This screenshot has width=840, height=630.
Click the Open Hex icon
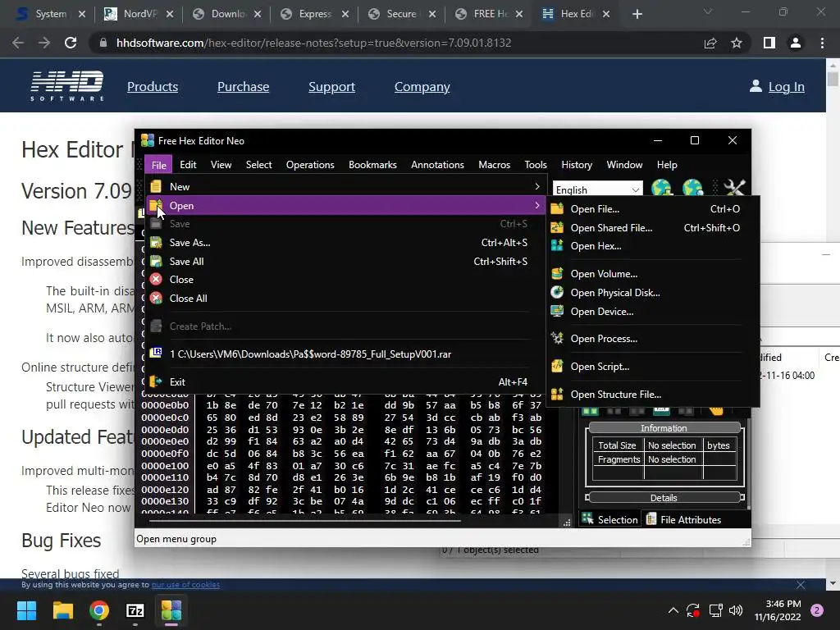(557, 245)
